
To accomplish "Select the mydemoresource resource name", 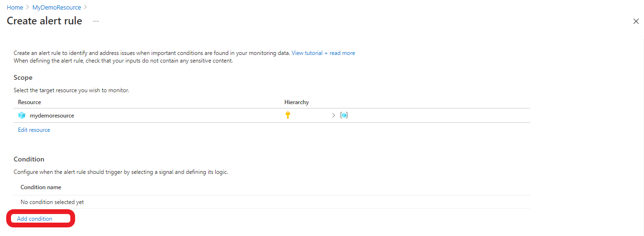I will coord(52,116).
